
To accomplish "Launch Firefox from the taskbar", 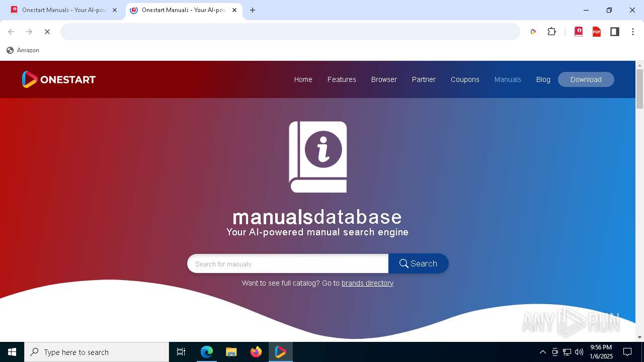I will [x=256, y=352].
